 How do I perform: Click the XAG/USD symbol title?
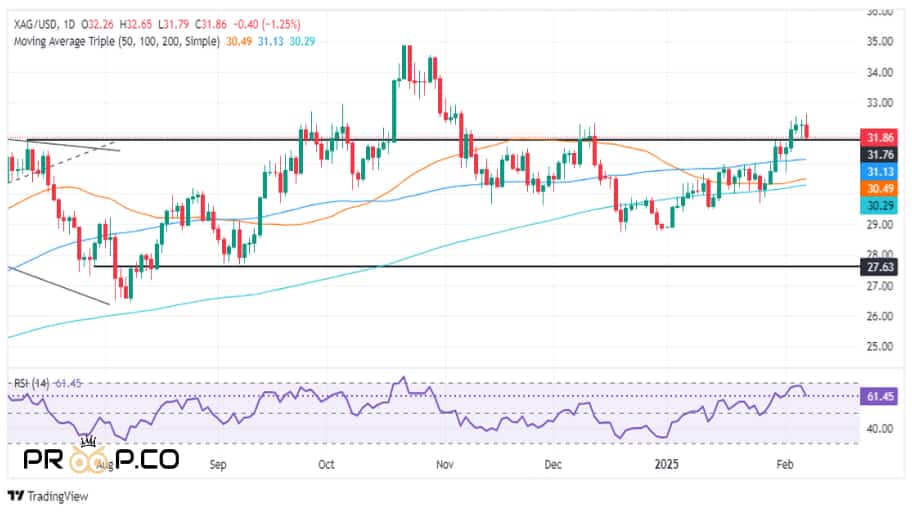tap(35, 24)
